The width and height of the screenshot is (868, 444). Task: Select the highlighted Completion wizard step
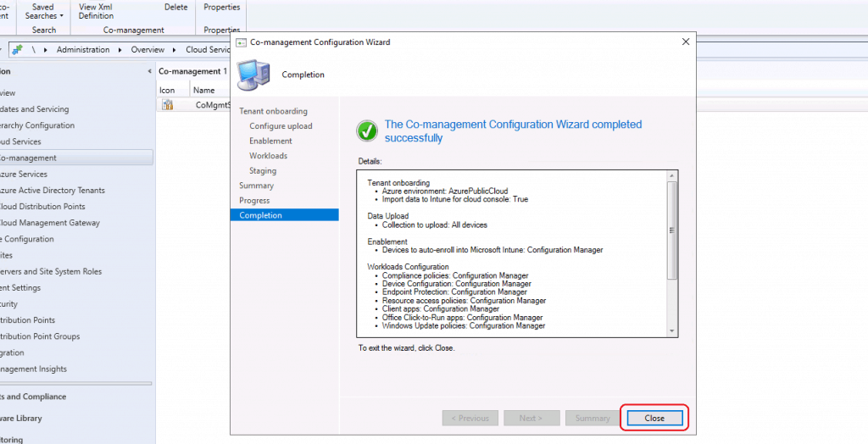284,215
